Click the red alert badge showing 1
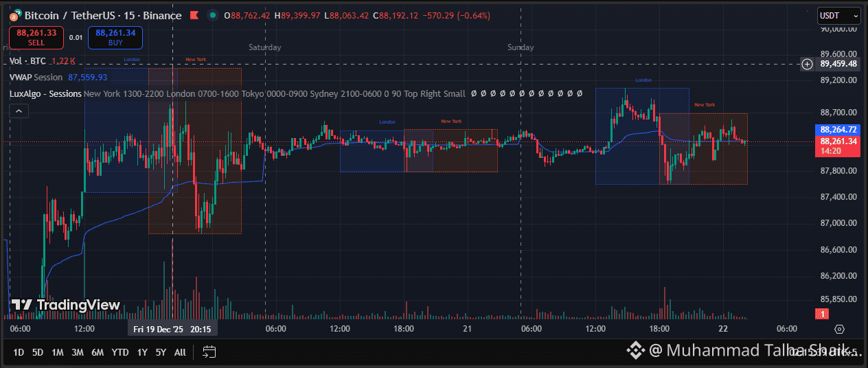This screenshot has width=868, height=368. [821, 314]
